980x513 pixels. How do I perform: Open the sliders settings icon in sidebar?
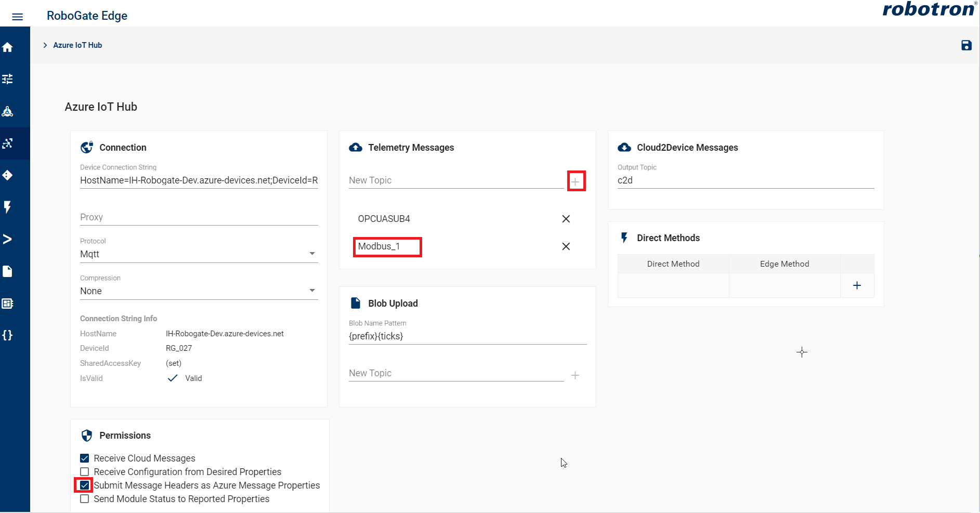[8, 79]
